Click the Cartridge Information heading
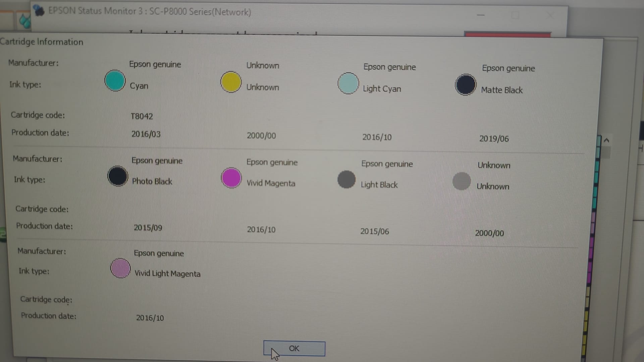644x362 pixels. (x=42, y=42)
